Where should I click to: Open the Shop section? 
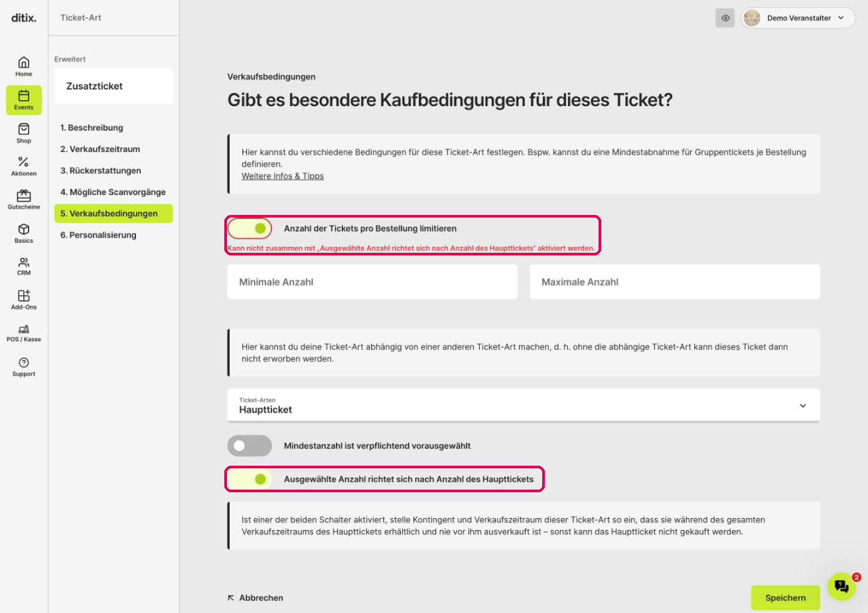(x=24, y=133)
